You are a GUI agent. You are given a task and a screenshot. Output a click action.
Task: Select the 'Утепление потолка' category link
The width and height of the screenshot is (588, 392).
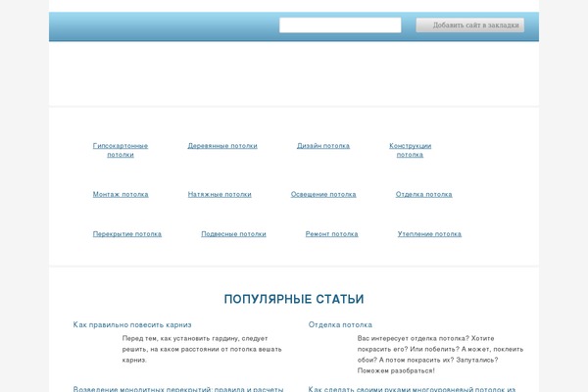[x=429, y=234]
